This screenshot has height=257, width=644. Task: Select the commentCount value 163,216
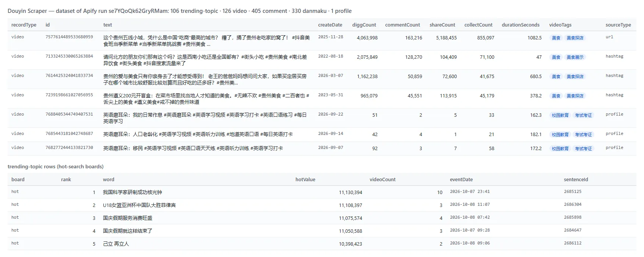(x=413, y=38)
